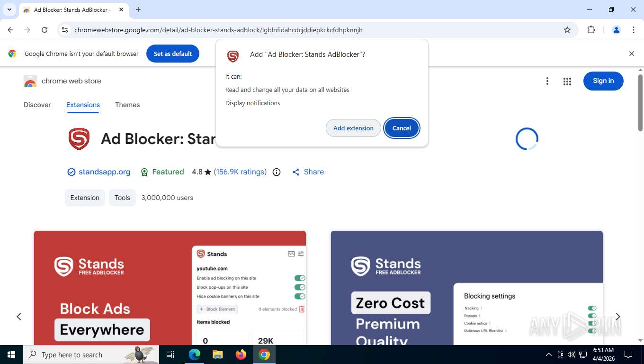644x364 pixels.
Task: Show next screenshot in carousel
Action: point(617,317)
